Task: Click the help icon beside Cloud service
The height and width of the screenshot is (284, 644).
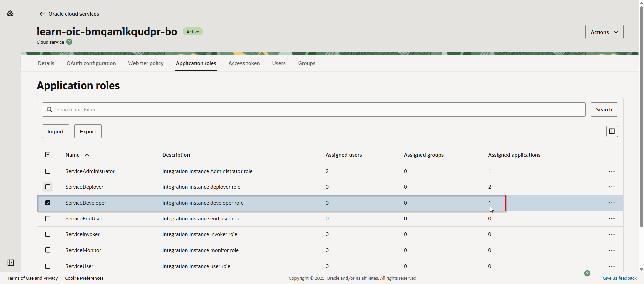Action: 69,42
